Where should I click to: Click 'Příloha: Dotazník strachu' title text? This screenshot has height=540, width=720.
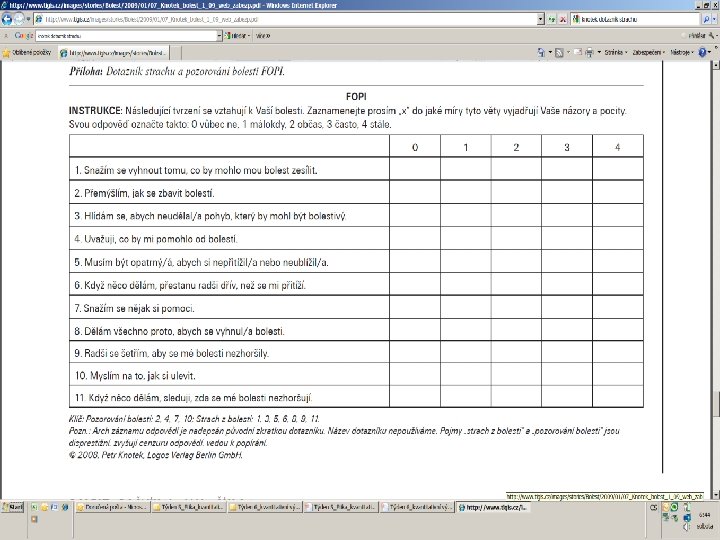coord(177,71)
